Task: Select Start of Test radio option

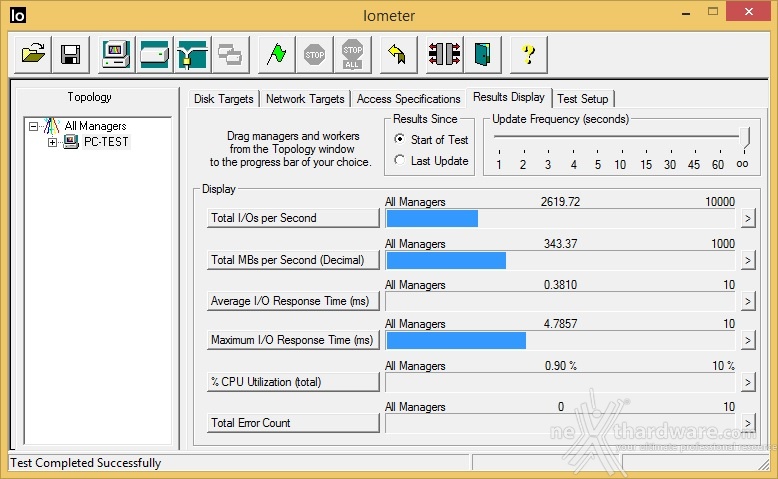Action: point(399,139)
